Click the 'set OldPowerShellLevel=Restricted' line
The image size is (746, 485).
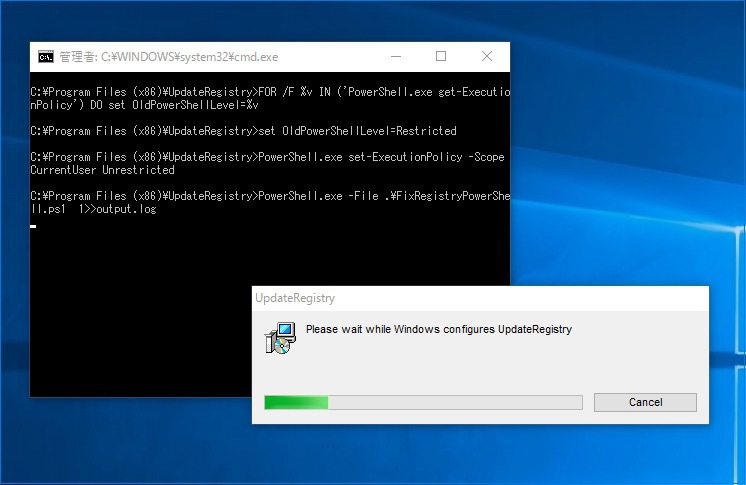(x=357, y=131)
